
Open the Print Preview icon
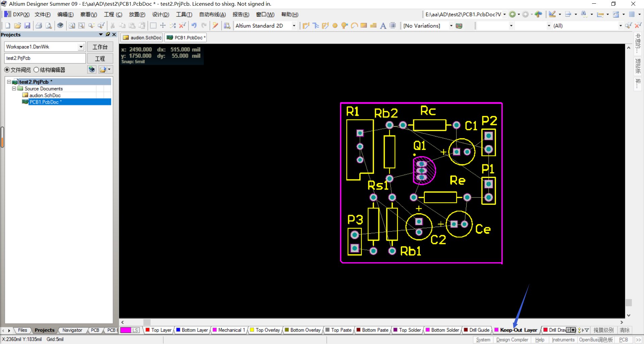click(x=49, y=25)
